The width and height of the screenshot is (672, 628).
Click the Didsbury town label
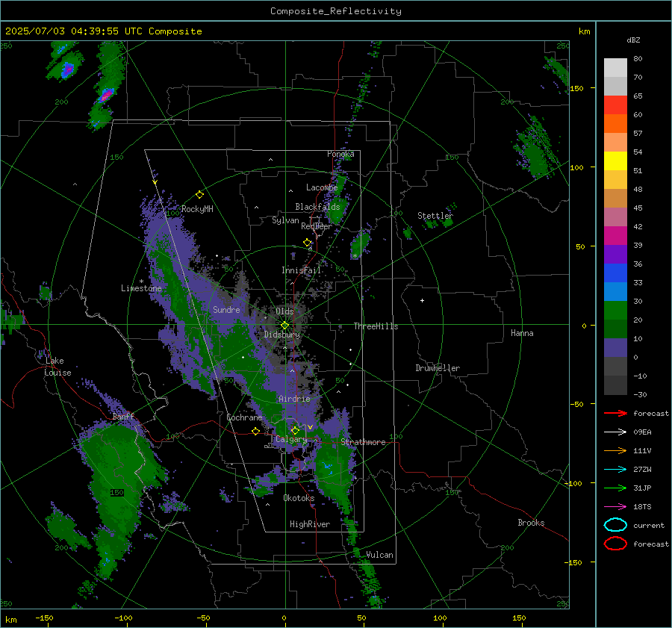tap(282, 335)
